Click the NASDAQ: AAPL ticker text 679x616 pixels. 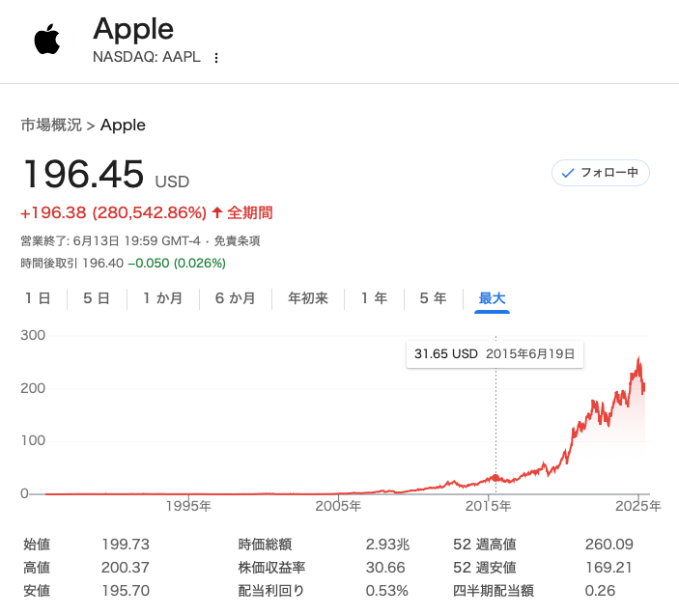point(147,57)
